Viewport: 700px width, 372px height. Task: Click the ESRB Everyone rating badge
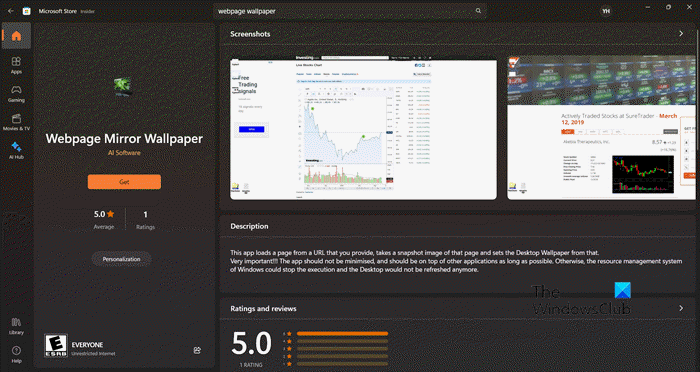coord(56,345)
